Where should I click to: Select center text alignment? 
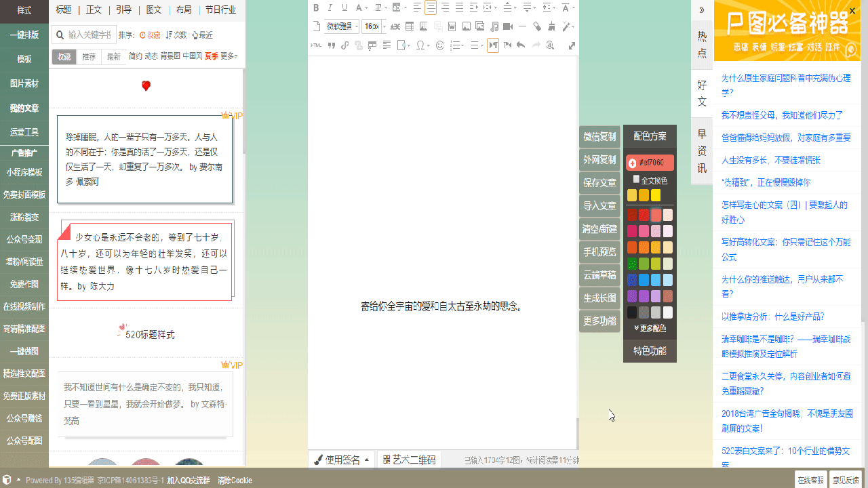[x=431, y=8]
